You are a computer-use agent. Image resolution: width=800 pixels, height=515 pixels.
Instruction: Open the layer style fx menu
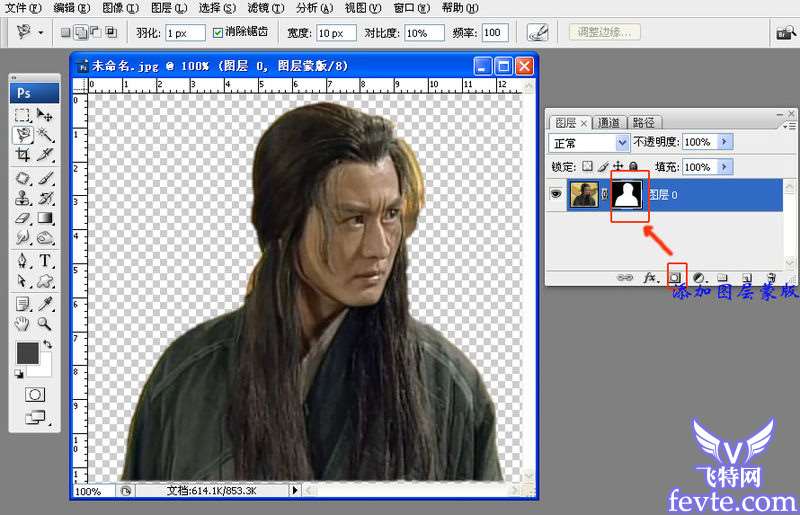(x=649, y=276)
